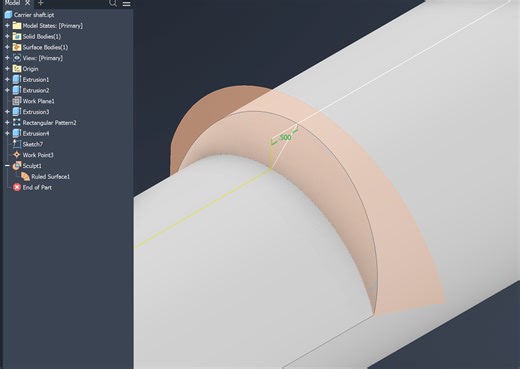The width and height of the screenshot is (520, 369).
Task: Click the Extrusion3 feature icon
Action: (x=17, y=112)
